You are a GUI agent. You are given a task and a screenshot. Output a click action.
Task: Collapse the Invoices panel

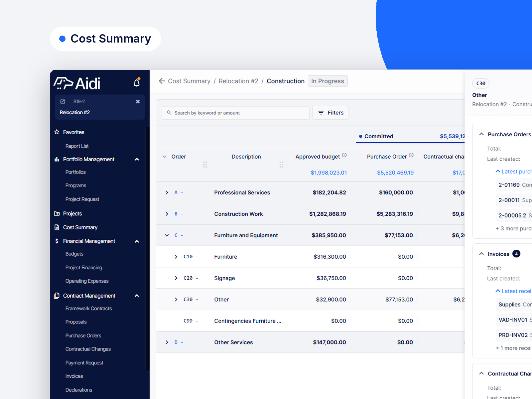click(481, 254)
